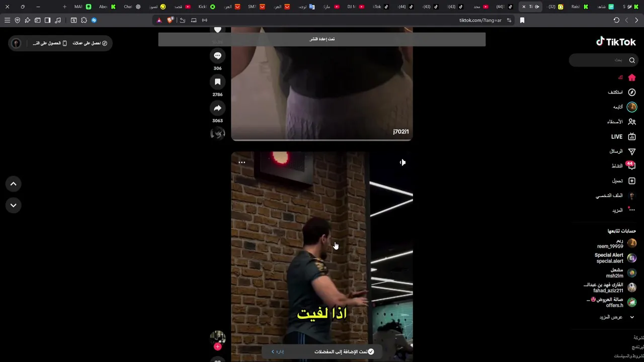Go forward with the browser arrow
644x362 pixels.
coord(636,20)
